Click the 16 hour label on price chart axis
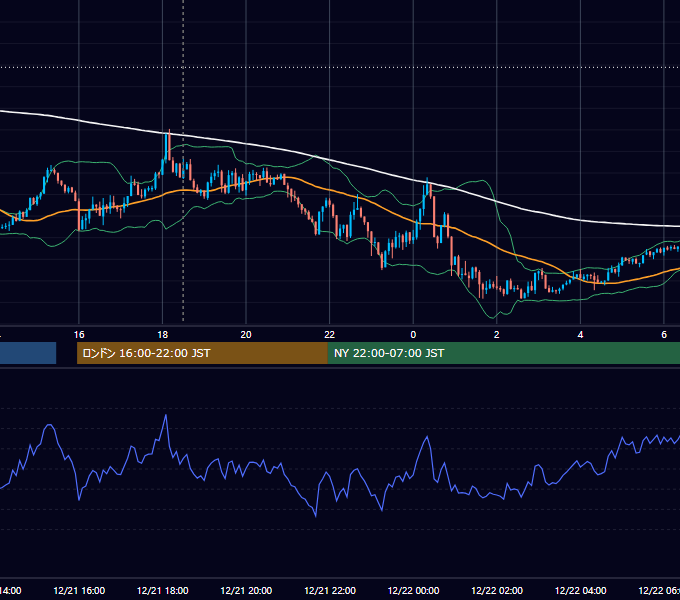The width and height of the screenshot is (680, 600). (x=79, y=335)
